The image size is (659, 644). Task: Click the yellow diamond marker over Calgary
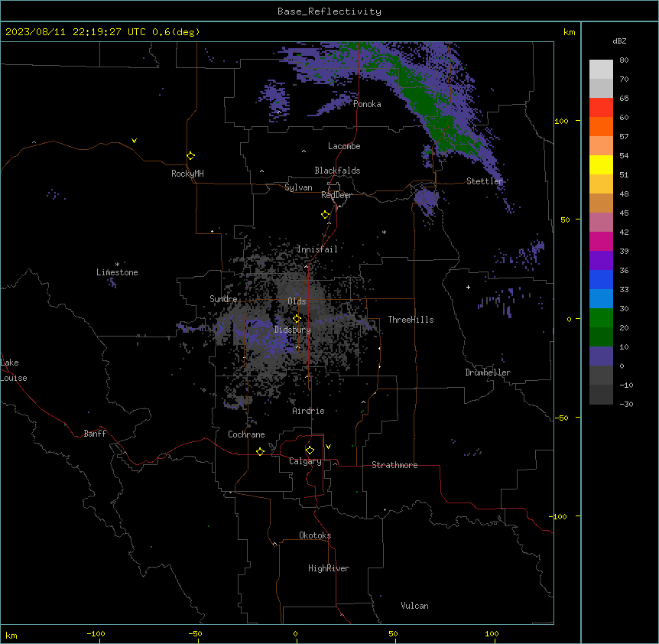[x=310, y=450]
